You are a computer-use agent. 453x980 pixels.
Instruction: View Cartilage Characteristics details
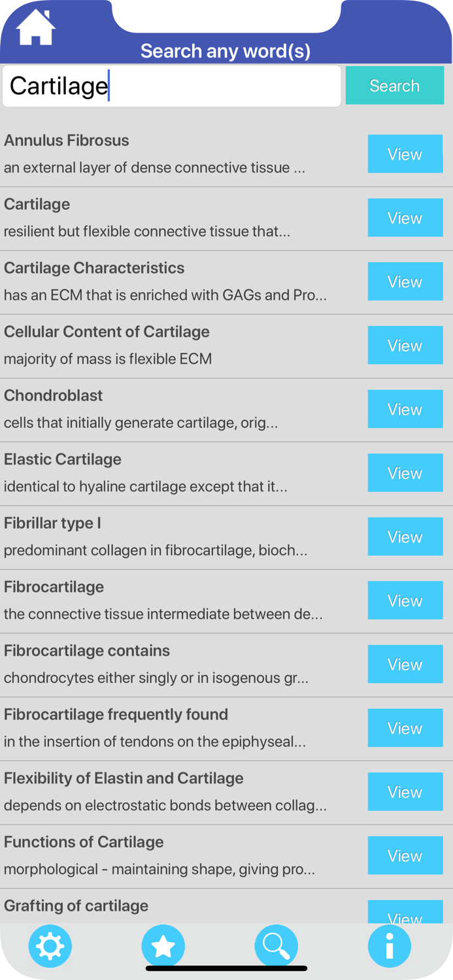pos(405,282)
